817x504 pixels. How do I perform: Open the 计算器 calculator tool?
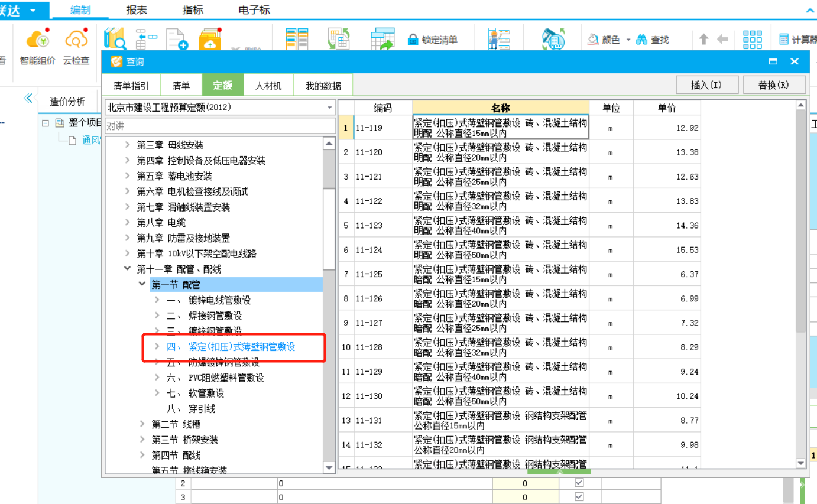tap(798, 40)
